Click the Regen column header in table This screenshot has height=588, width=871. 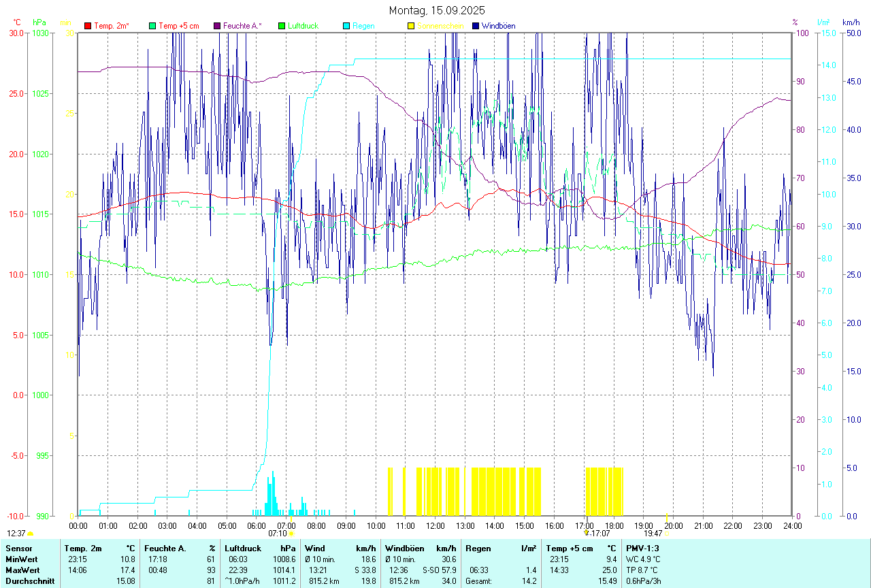[x=477, y=548]
